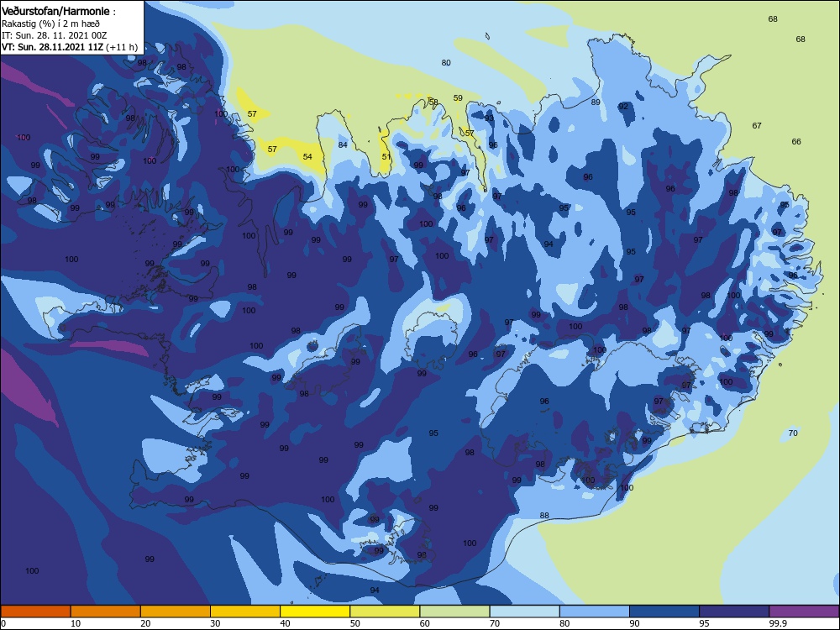Click the humidity value 66 on the map

tap(796, 142)
